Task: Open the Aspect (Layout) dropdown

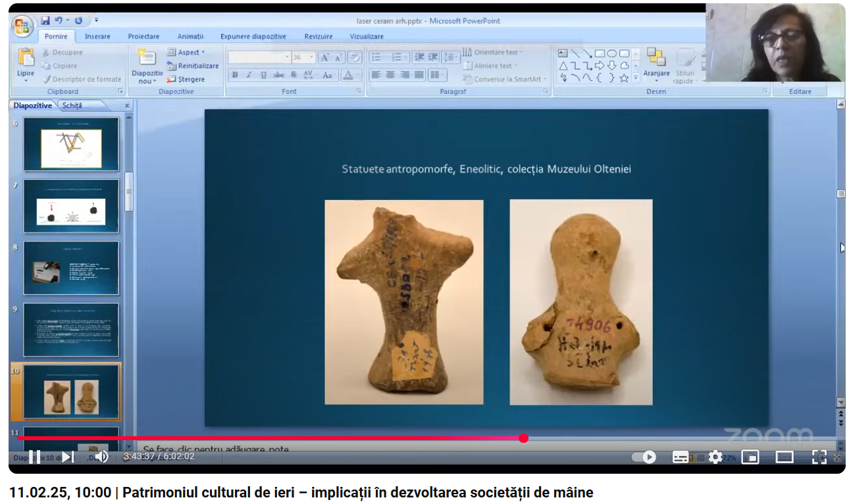Action: [x=186, y=52]
